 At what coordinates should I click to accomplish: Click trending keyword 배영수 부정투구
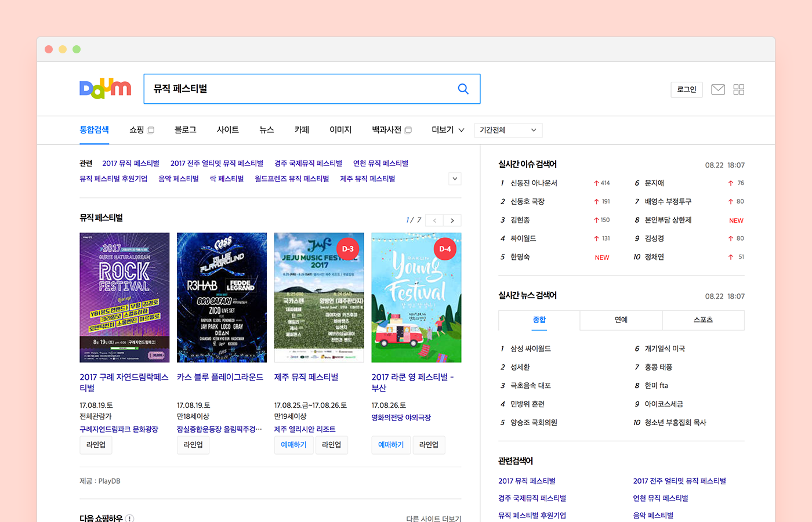point(668,201)
